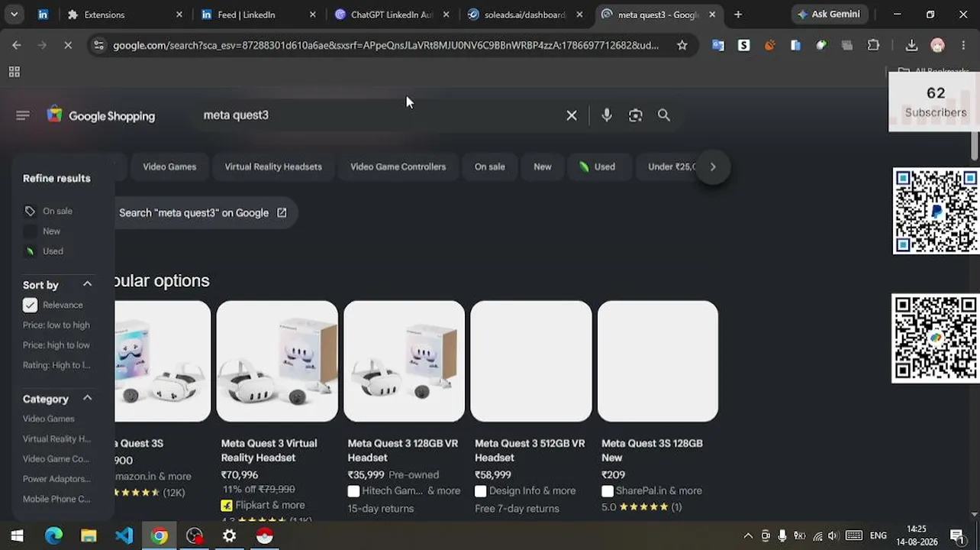This screenshot has width=980, height=550.
Task: Show Chrome downloads
Action: coord(911,45)
